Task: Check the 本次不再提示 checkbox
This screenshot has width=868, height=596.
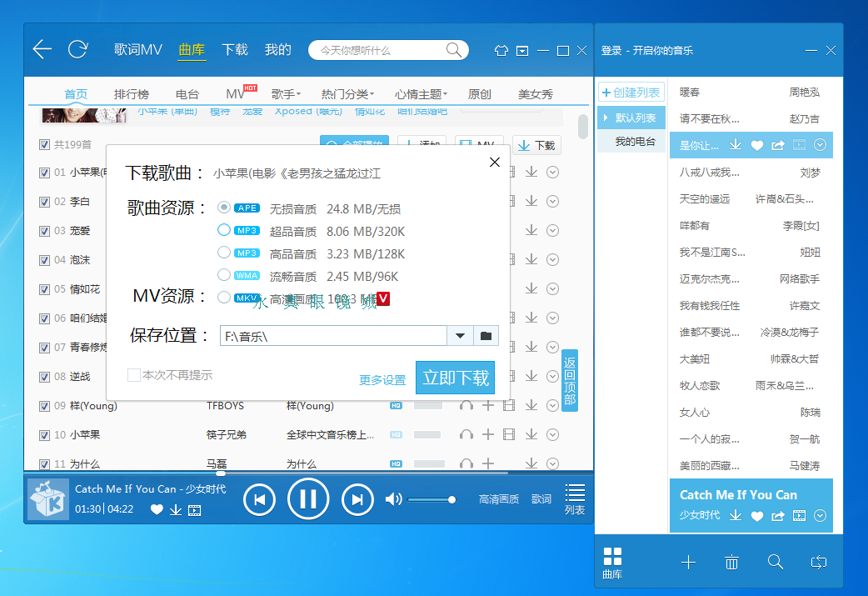Action: click(x=133, y=375)
